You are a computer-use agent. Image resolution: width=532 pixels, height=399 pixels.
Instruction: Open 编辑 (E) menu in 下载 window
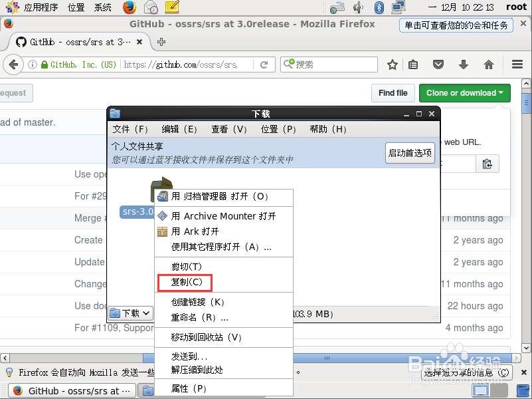click(179, 129)
